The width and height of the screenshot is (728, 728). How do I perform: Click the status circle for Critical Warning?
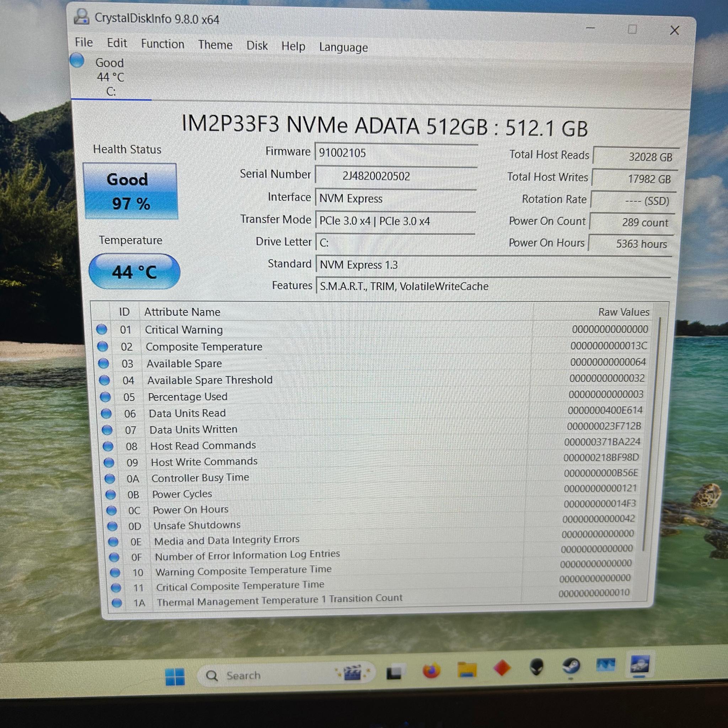[x=101, y=329]
